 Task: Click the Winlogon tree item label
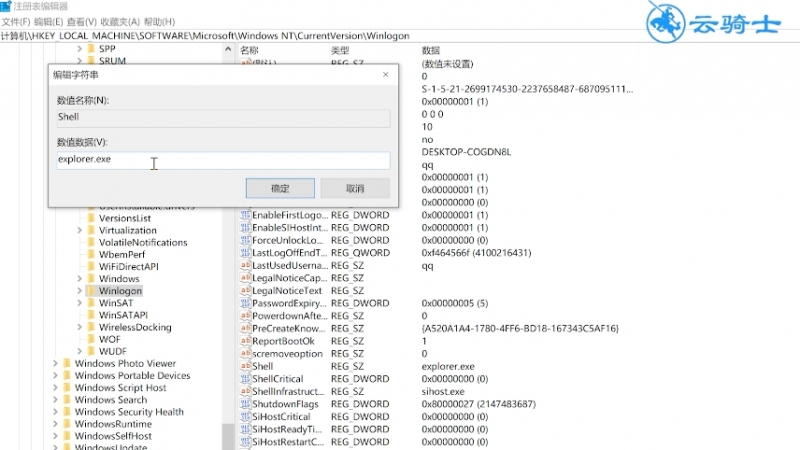120,291
